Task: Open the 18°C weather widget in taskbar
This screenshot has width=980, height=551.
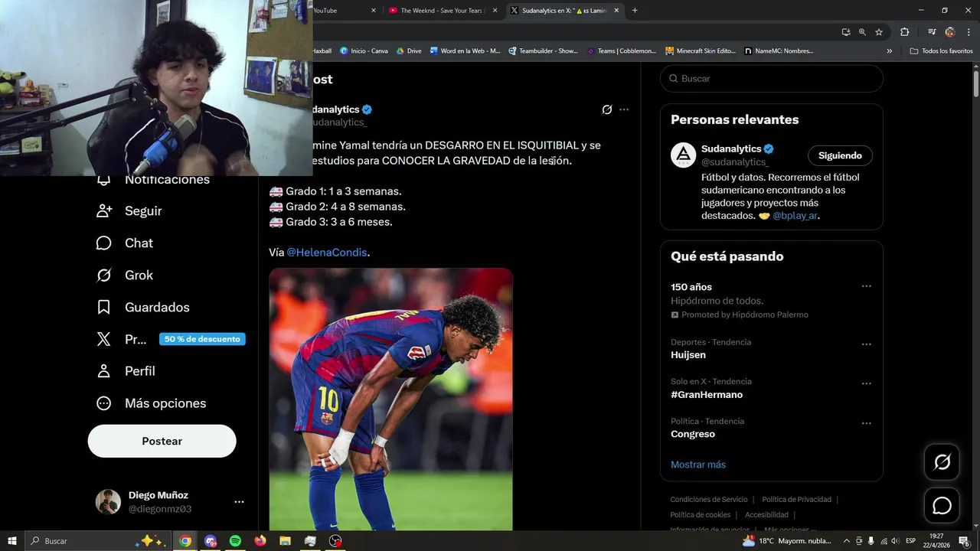Action: click(x=787, y=541)
